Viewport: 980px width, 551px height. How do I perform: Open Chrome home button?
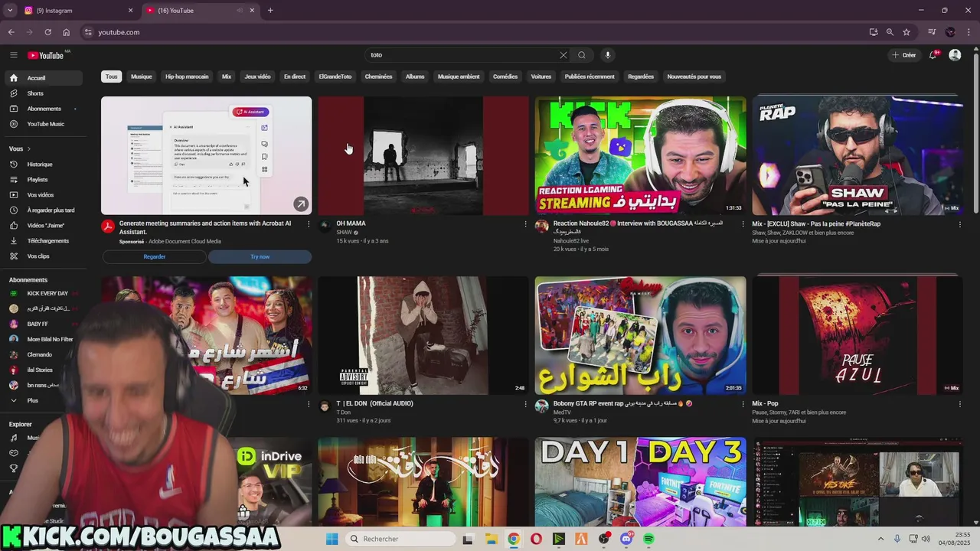click(x=67, y=32)
